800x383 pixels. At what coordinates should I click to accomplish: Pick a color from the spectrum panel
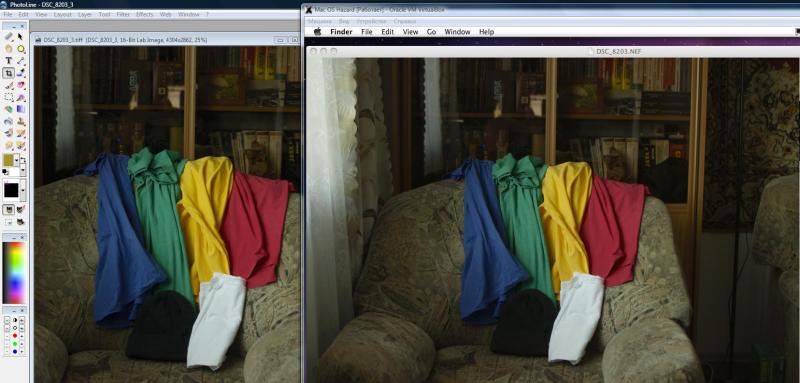[x=14, y=273]
